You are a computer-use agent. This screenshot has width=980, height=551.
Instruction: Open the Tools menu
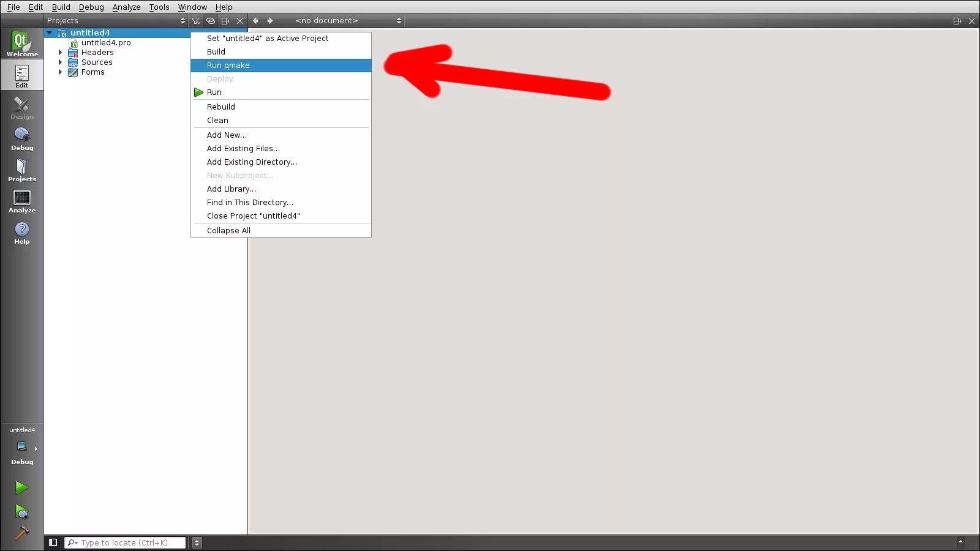pyautogui.click(x=159, y=7)
